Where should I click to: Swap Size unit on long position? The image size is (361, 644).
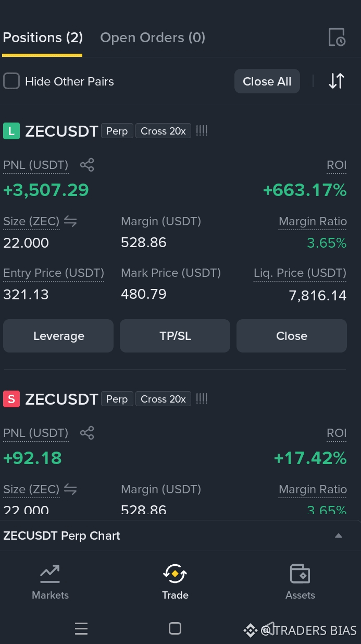(70, 222)
